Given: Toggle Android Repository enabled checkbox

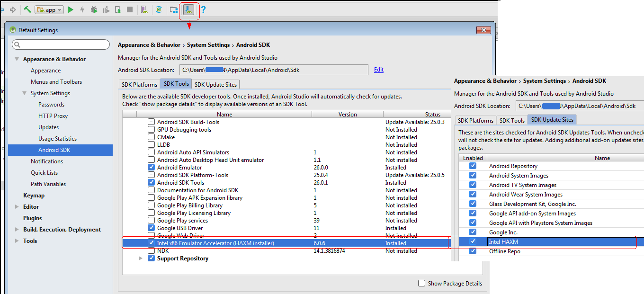Looking at the screenshot, I should click(x=473, y=166).
